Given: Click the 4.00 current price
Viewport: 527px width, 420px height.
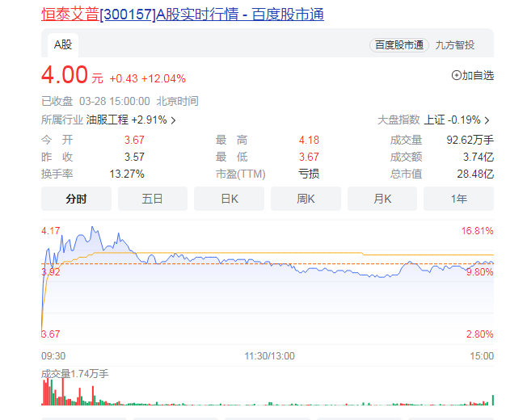Looking at the screenshot, I should (65, 75).
